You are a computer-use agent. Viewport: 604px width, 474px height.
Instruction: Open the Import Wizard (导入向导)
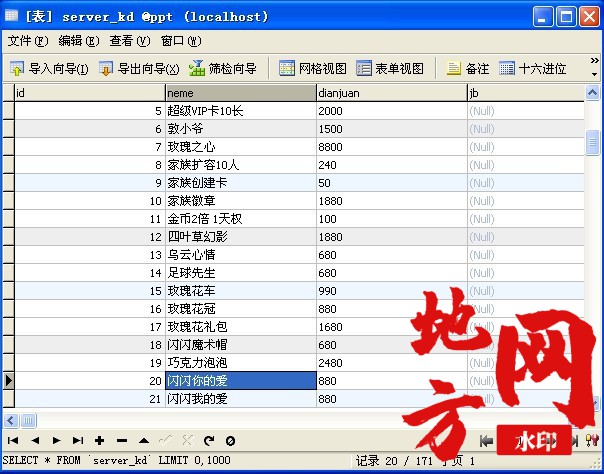pos(49,69)
